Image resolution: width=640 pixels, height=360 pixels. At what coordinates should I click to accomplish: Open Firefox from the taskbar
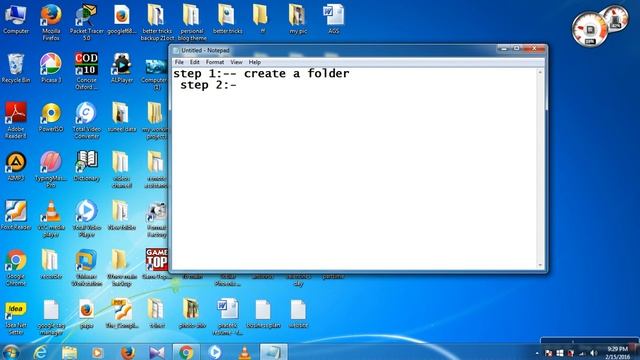[128, 352]
